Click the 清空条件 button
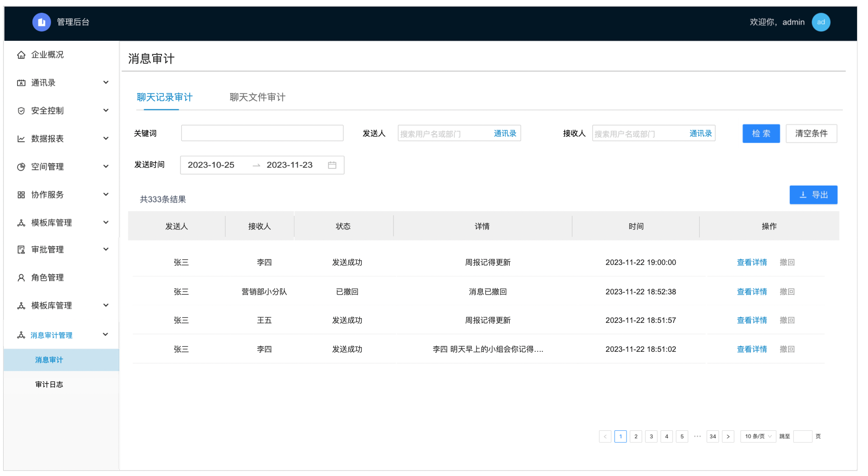This screenshot has width=868, height=476. tap(811, 134)
